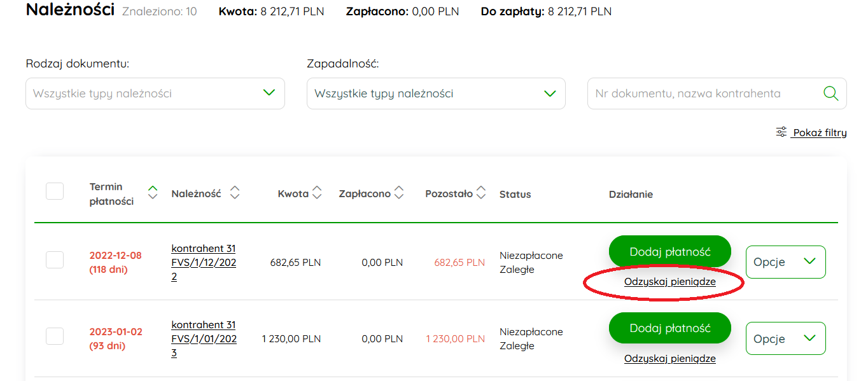Click black 1 230,00 PLN Kwota amount

click(x=291, y=338)
